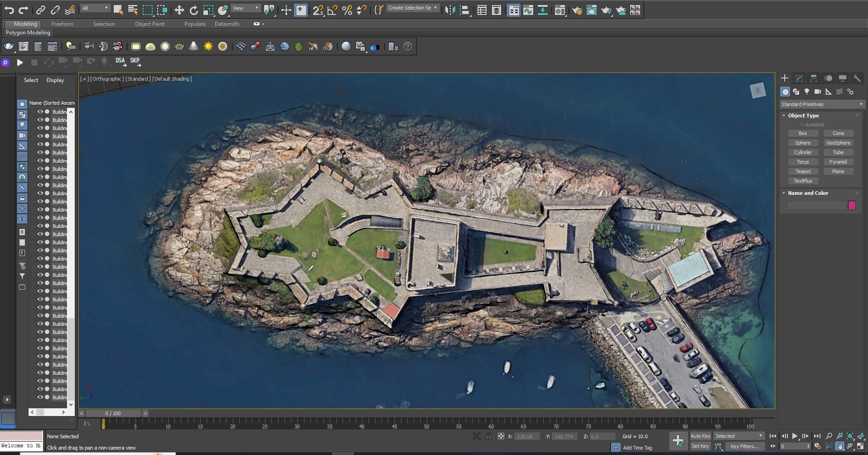Open the Modify panel tab icon

(799, 78)
